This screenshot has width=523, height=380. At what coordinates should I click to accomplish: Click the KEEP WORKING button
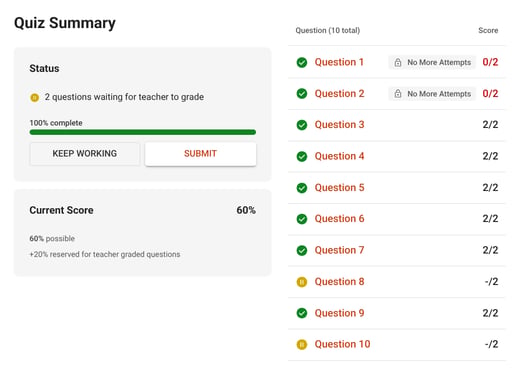tap(85, 154)
